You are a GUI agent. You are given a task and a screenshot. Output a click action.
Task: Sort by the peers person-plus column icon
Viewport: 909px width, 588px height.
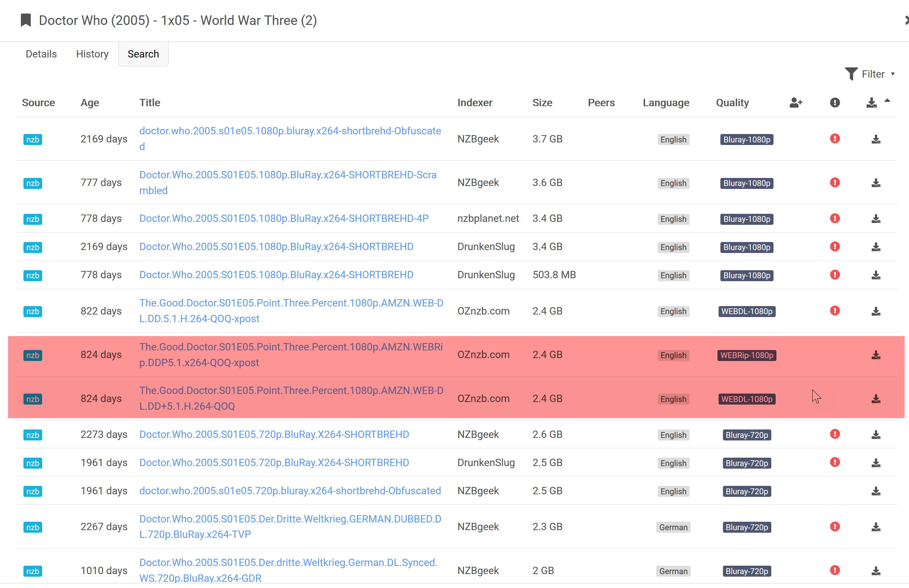coord(795,103)
